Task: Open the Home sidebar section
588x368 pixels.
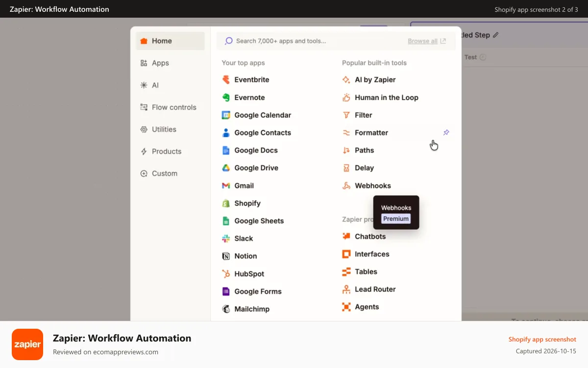Action: tap(170, 41)
